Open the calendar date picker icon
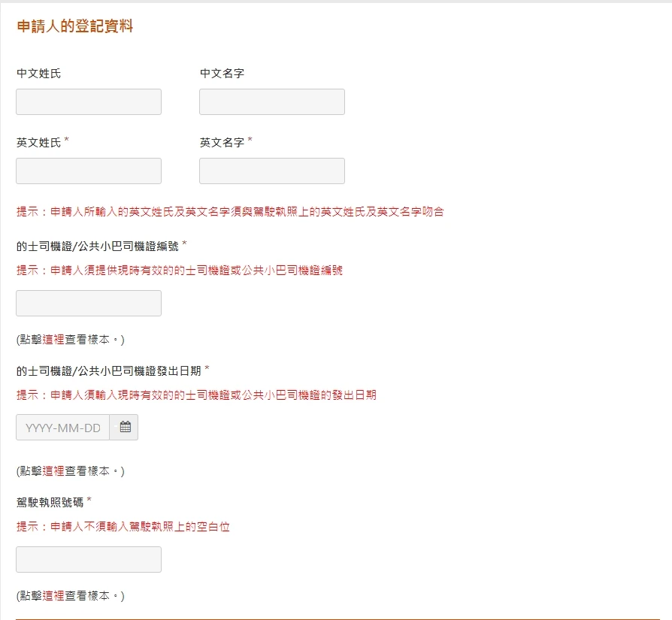The width and height of the screenshot is (672, 620). (x=124, y=427)
